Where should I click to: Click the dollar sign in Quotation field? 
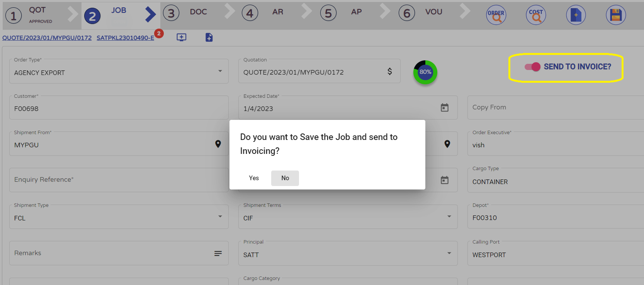(390, 72)
